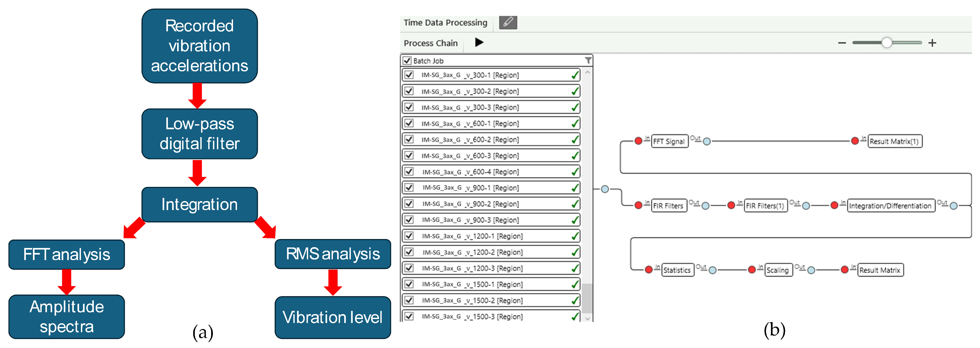
Task: Uncheck the Batch Job checkbox
Action: (407, 61)
